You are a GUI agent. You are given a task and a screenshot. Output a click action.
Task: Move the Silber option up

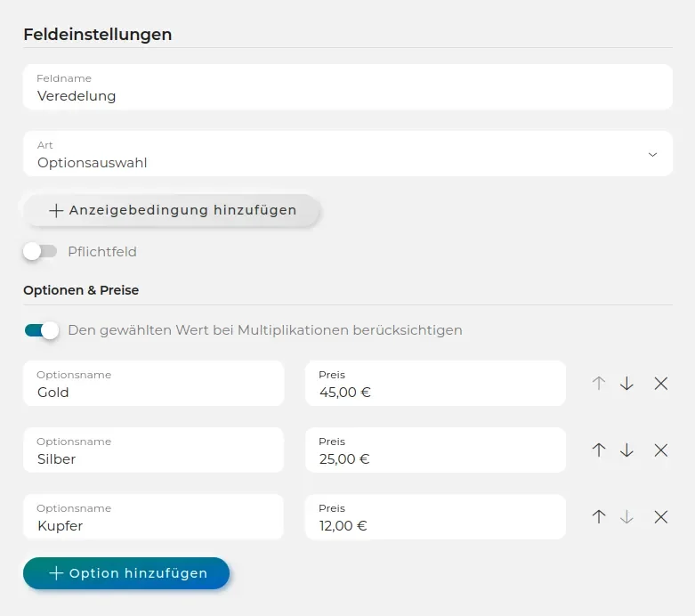tap(599, 450)
